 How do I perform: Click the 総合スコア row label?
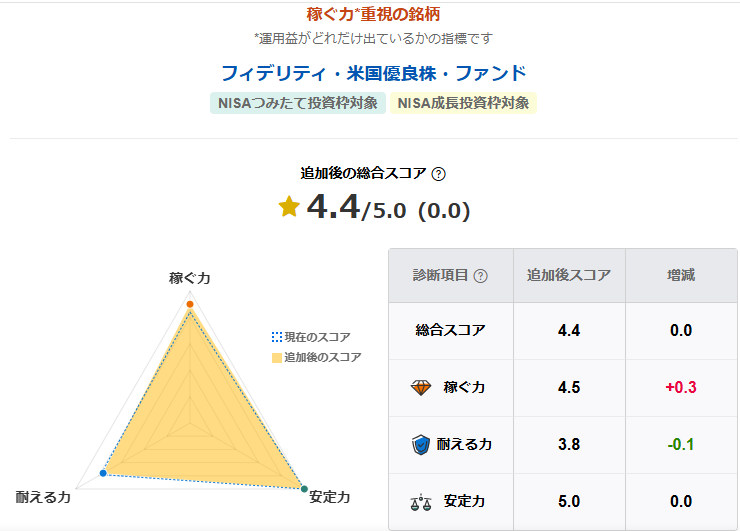(450, 330)
